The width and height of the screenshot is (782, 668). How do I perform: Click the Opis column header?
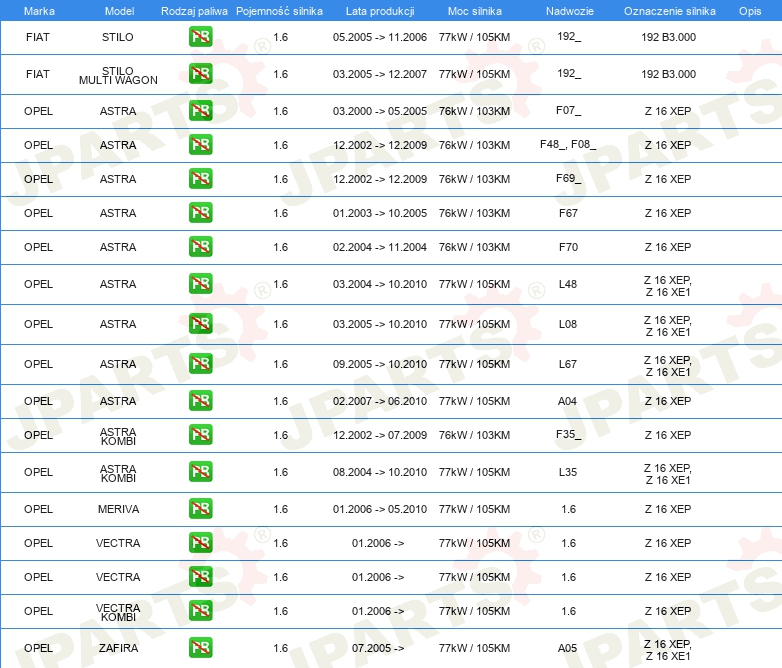coord(750,11)
